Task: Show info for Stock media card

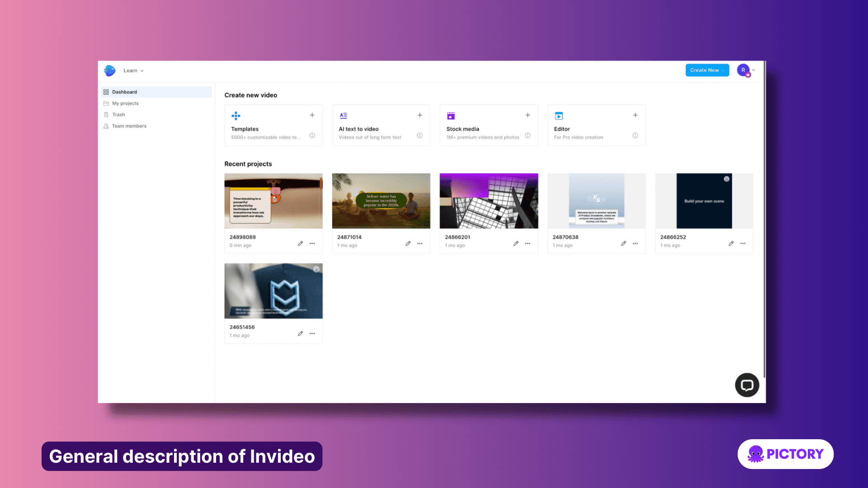Action: 528,136
